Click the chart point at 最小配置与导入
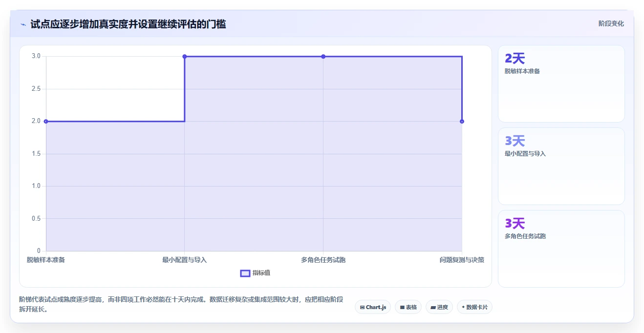644x333 pixels. pyautogui.click(x=185, y=57)
